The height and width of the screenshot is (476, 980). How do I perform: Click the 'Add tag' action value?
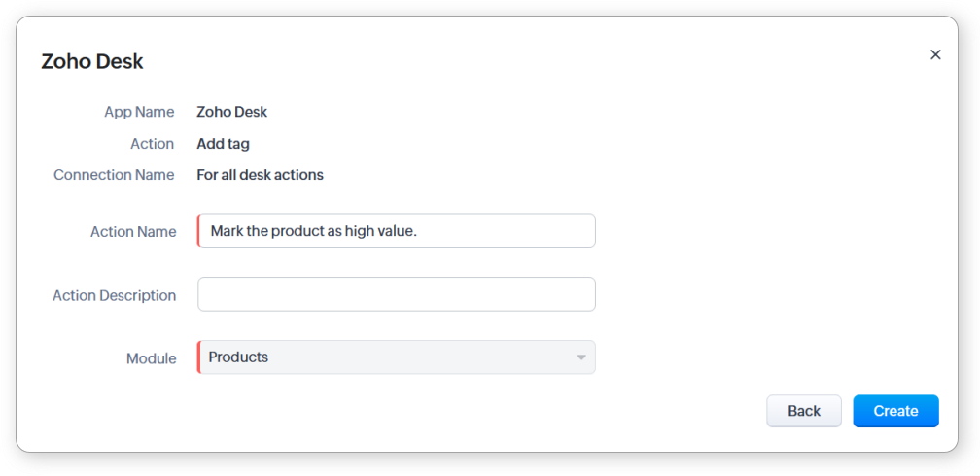223,144
